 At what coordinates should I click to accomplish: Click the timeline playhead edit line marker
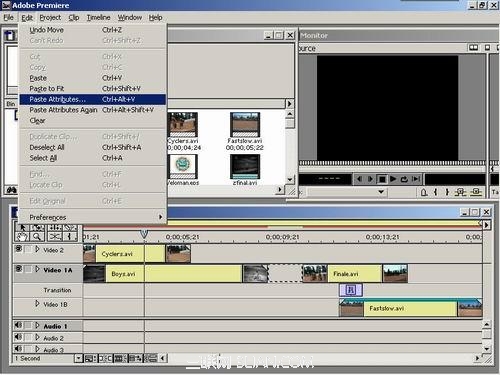click(144, 234)
